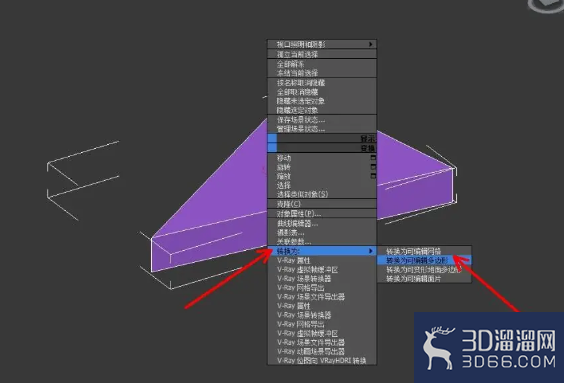The width and height of the screenshot is (564, 383).
Task: Click 关联参数... menu entry
Action: click(x=322, y=242)
